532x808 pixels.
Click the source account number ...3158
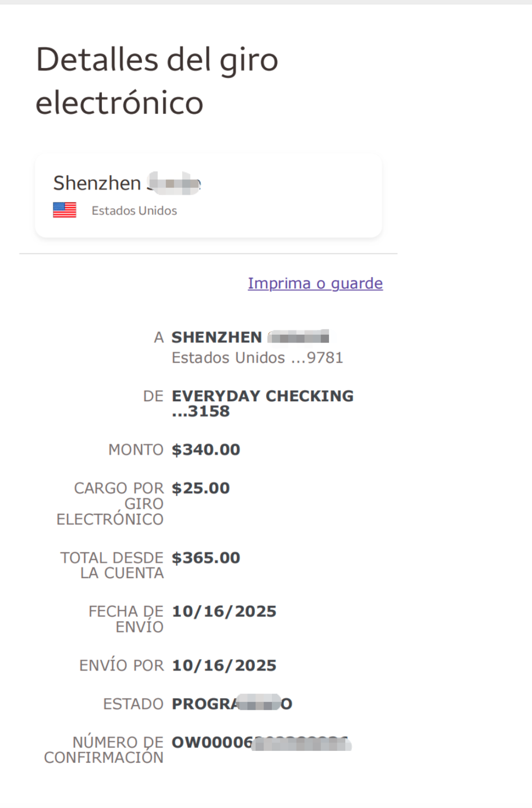[x=201, y=411]
